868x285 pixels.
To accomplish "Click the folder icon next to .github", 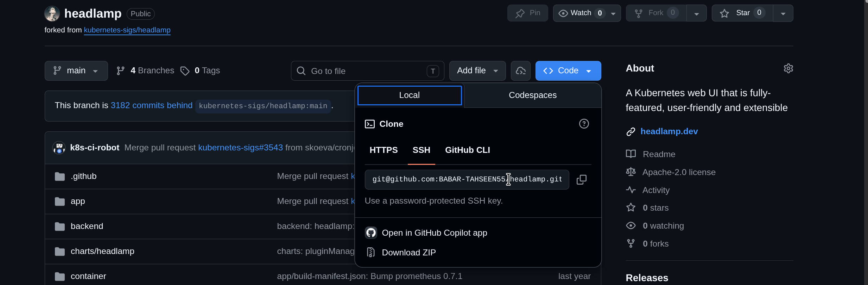I will [x=60, y=176].
